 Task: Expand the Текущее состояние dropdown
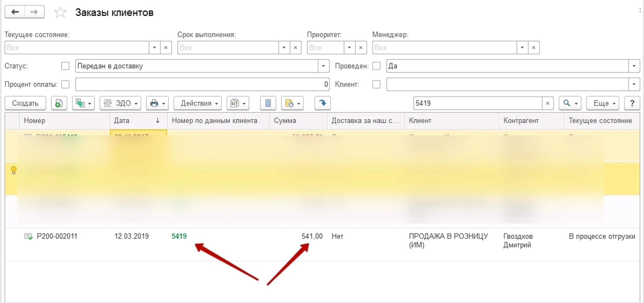(154, 48)
